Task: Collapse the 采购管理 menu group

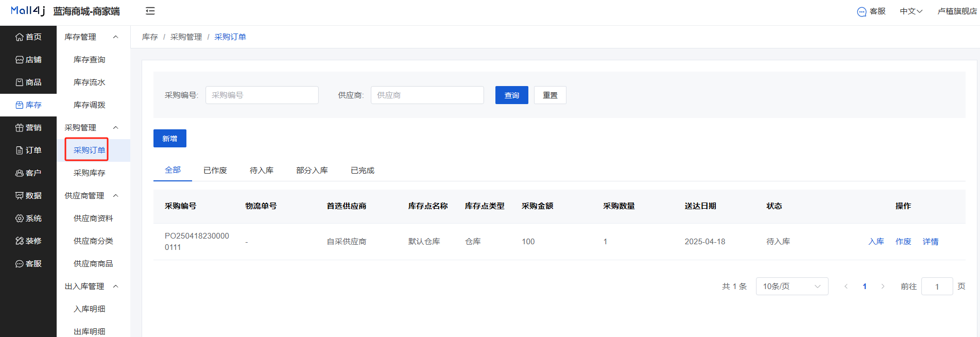Action: coord(115,128)
